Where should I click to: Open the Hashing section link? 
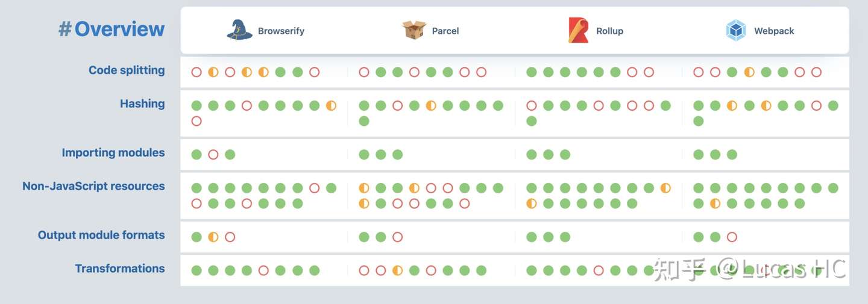click(142, 104)
